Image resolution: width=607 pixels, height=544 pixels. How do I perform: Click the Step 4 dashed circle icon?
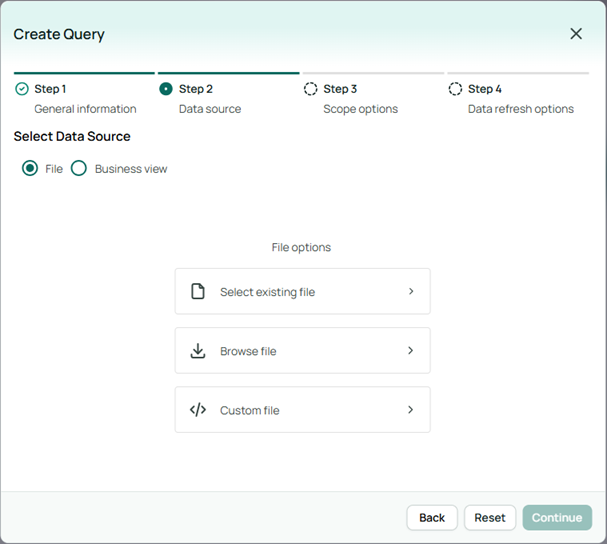click(455, 89)
